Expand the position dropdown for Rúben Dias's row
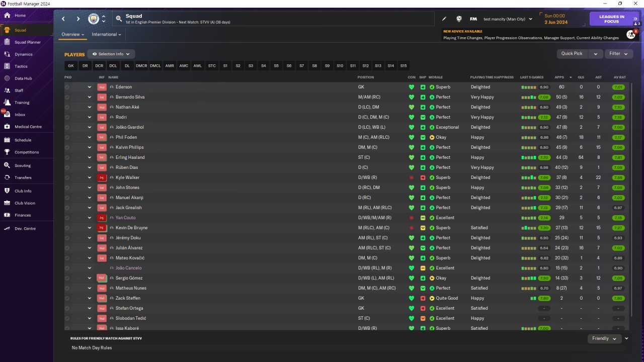Viewport: 644px width, 362px height. coord(90,167)
